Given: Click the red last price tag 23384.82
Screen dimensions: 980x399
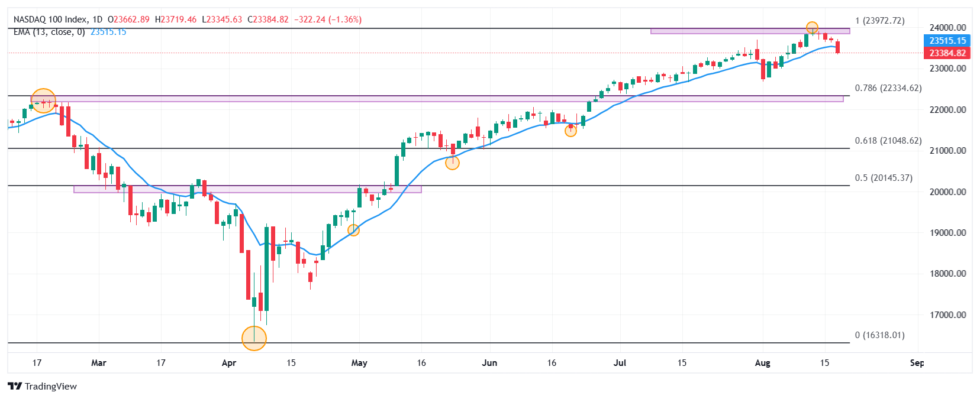Looking at the screenshot, I should [x=947, y=53].
